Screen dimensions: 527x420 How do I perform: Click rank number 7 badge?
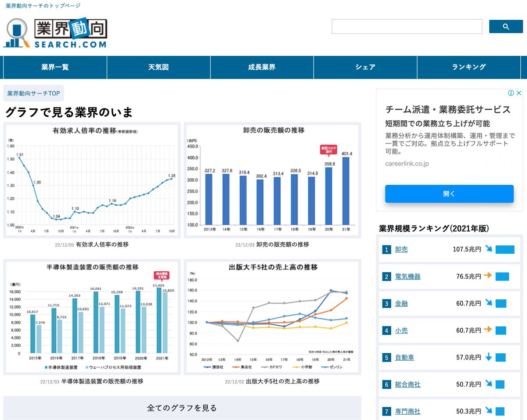tap(386, 412)
